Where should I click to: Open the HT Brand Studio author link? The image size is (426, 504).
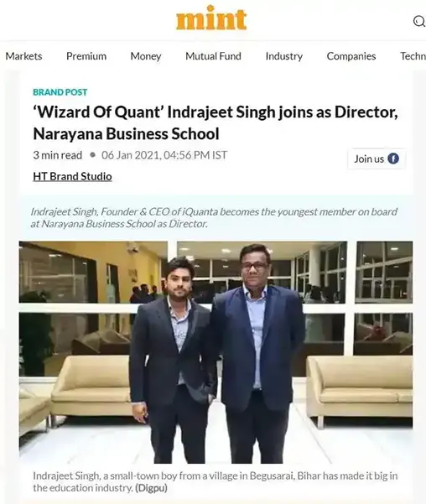pyautogui.click(x=72, y=176)
